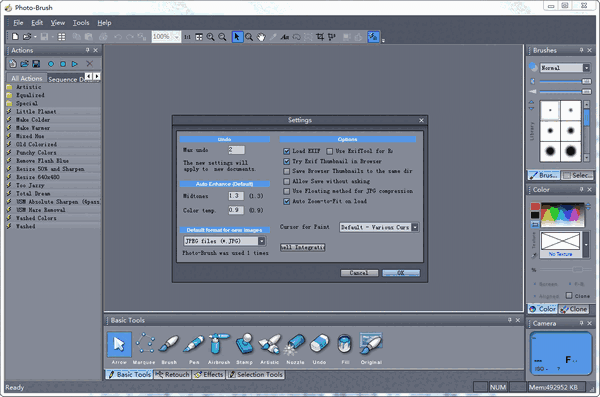Click the Open file icon in toolbar
The height and width of the screenshot is (397, 600).
click(26, 36)
